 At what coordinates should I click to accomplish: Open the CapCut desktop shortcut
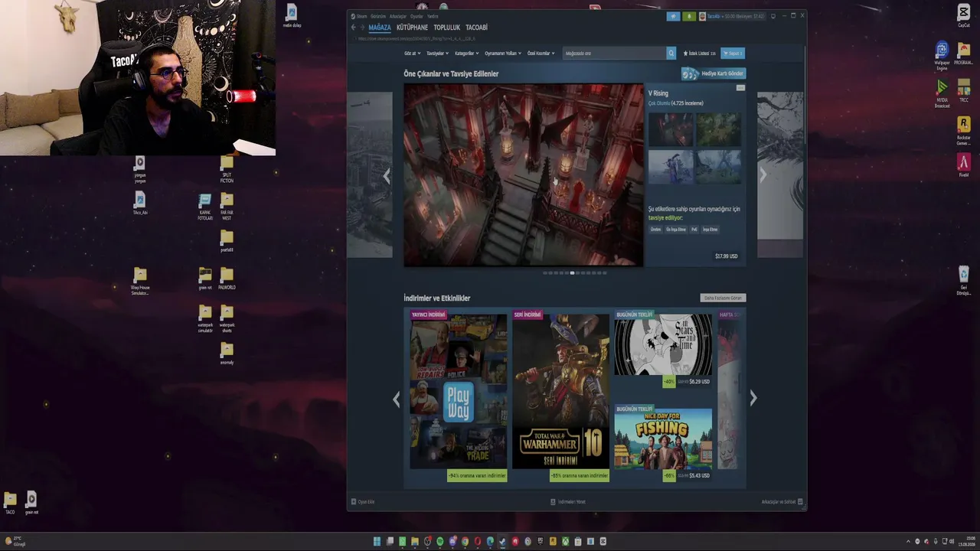pos(964,15)
